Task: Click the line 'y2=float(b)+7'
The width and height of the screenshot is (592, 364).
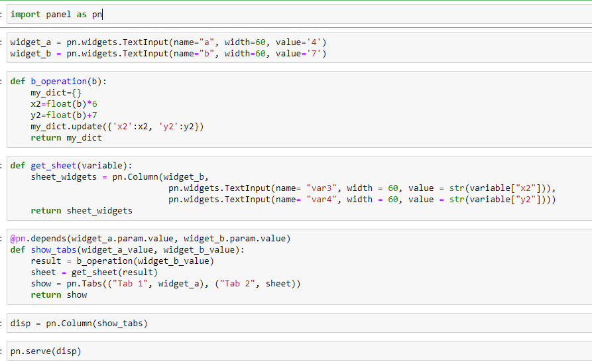Action: click(x=64, y=115)
